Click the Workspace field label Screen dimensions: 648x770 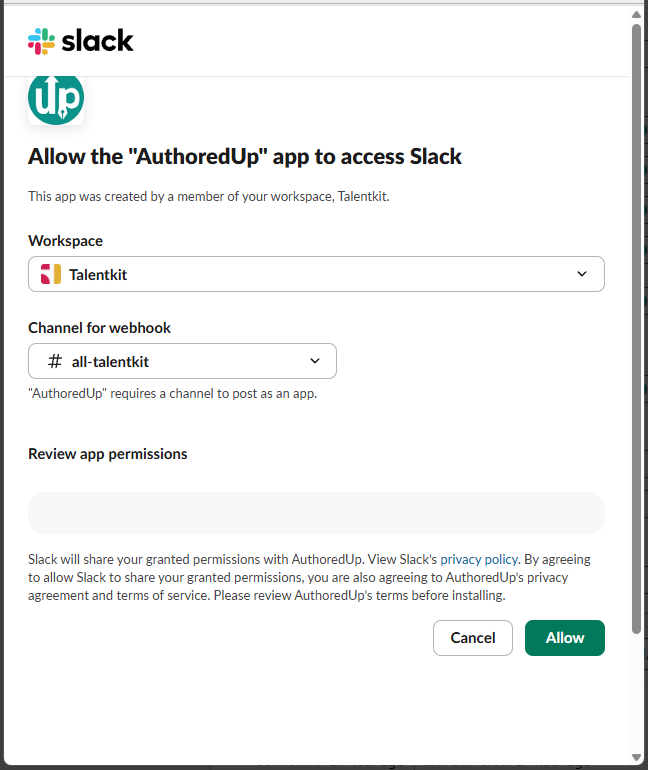[x=65, y=241]
